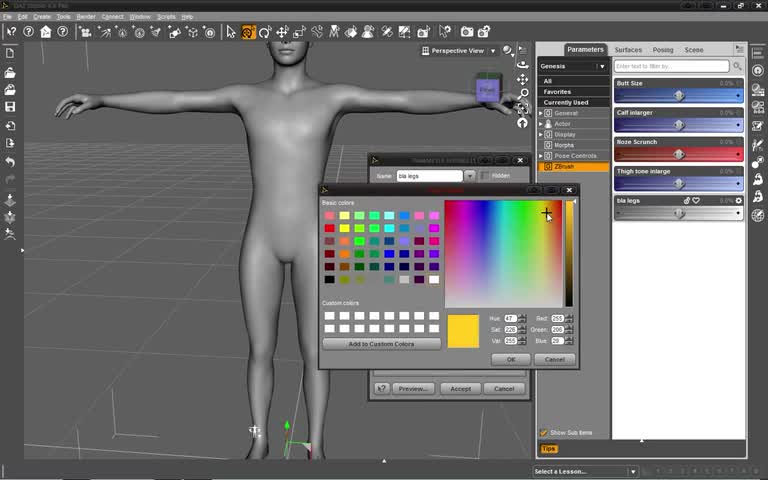Switch to the Surfaces tab
768x480 pixels.
(x=628, y=50)
